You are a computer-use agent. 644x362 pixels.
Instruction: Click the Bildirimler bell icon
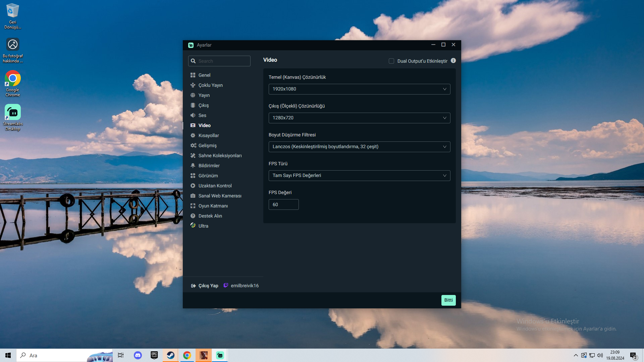pos(193,166)
